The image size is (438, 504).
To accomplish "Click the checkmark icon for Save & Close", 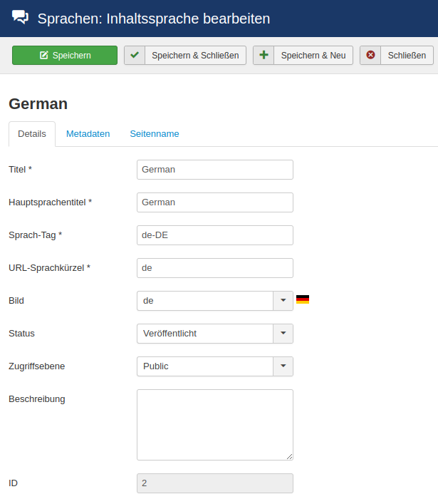I will click(135, 56).
